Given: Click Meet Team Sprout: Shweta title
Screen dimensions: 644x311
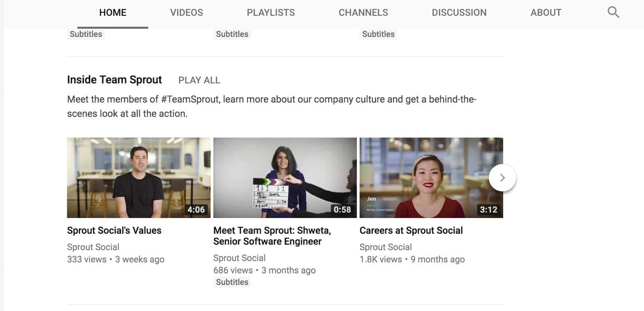Looking at the screenshot, I should 272,236.
